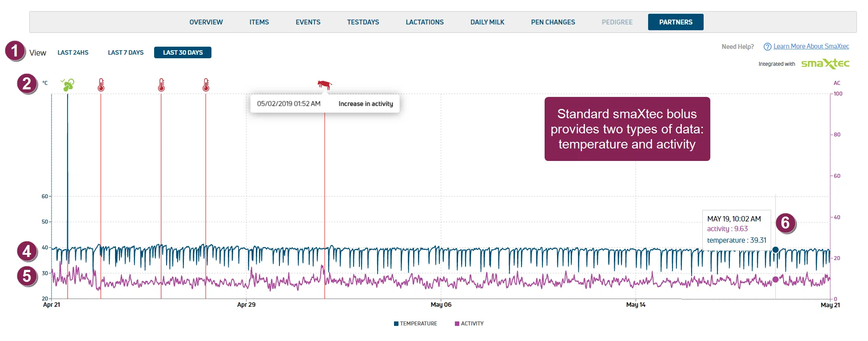The width and height of the screenshot is (868, 341).
Task: Switch to the Pen Changes tab
Action: click(x=553, y=22)
